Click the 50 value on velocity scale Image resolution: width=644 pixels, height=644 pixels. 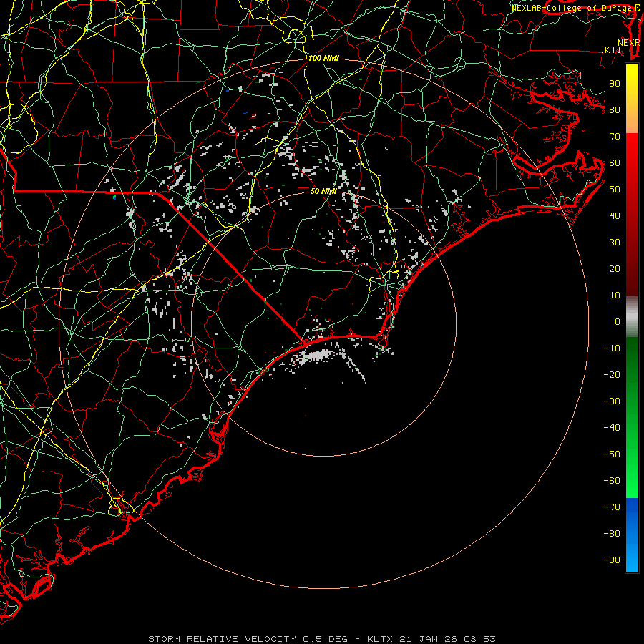615,190
